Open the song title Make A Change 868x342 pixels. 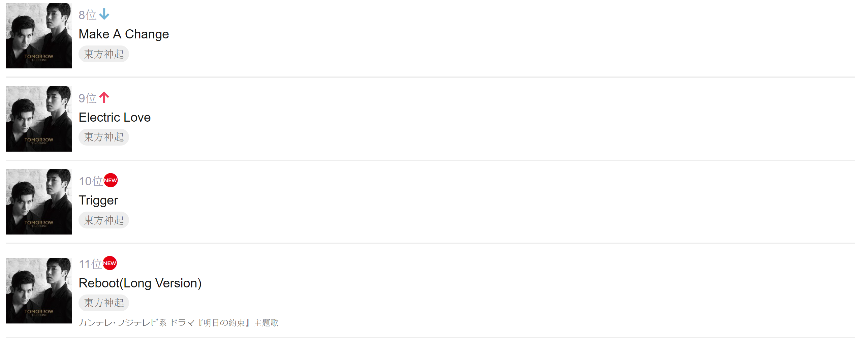[124, 34]
